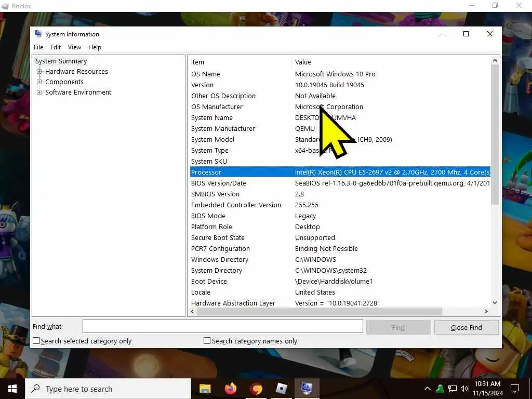Click the Close Find button
Viewport: 532px width, 399px height.
click(467, 327)
